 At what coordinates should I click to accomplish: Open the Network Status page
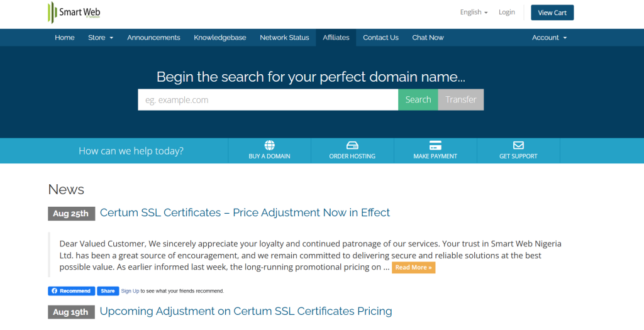(x=284, y=38)
